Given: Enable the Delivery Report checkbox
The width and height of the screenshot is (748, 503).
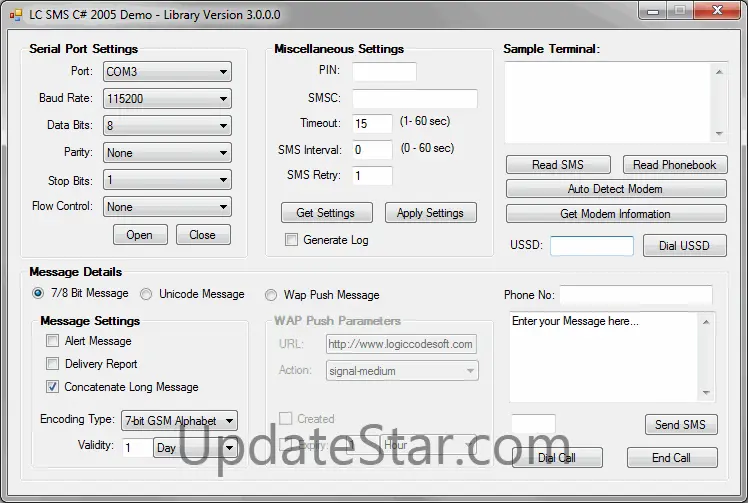Looking at the screenshot, I should click(52, 364).
